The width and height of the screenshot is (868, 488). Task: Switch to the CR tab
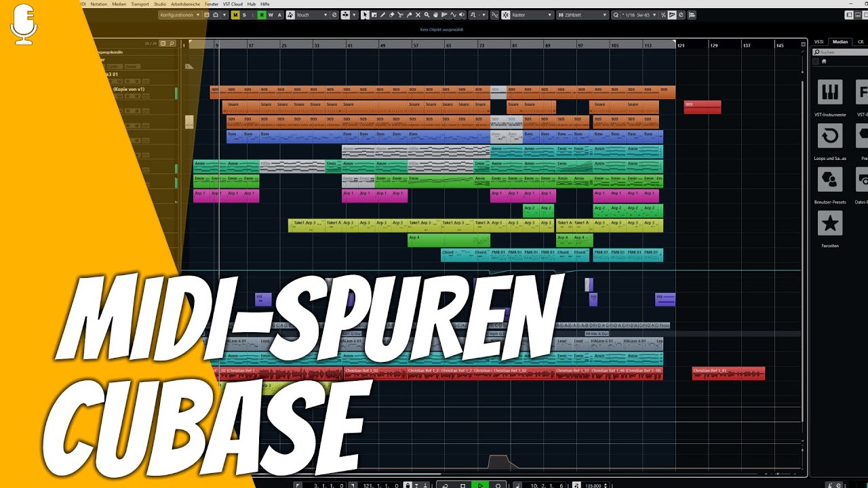click(x=861, y=42)
